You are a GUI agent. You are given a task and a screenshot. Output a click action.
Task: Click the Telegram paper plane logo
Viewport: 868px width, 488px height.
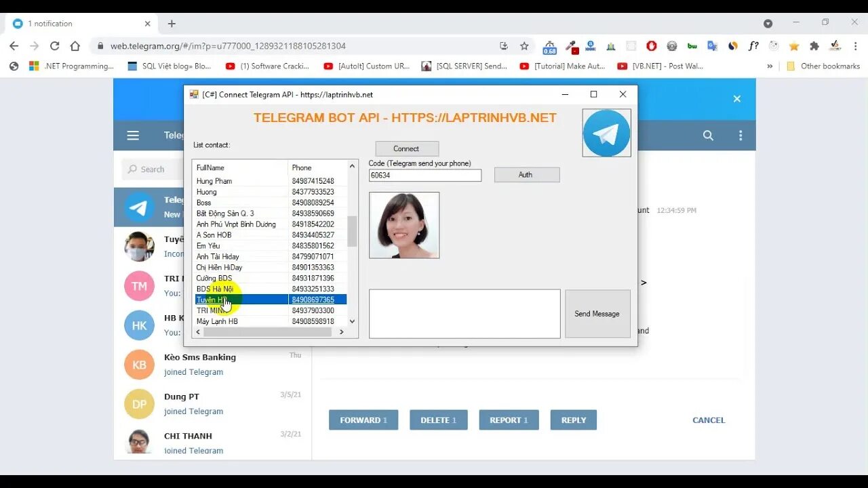tap(606, 134)
